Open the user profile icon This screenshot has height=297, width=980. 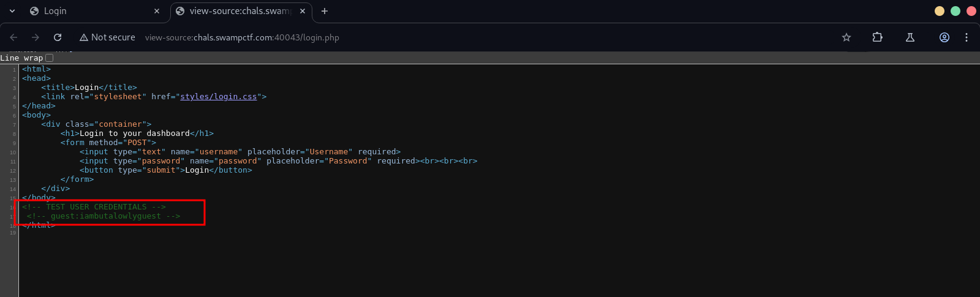coord(944,37)
